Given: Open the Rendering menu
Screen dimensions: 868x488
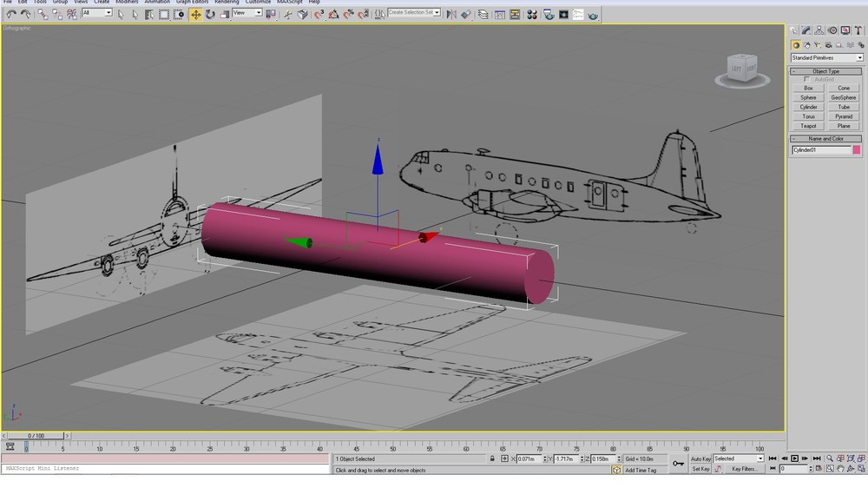Looking at the screenshot, I should point(227,3).
